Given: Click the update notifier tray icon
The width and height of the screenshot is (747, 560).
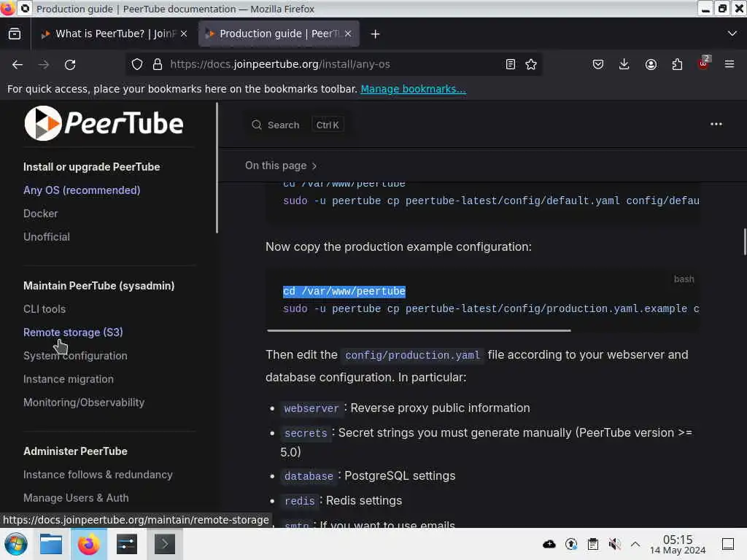Looking at the screenshot, I should 571,544.
